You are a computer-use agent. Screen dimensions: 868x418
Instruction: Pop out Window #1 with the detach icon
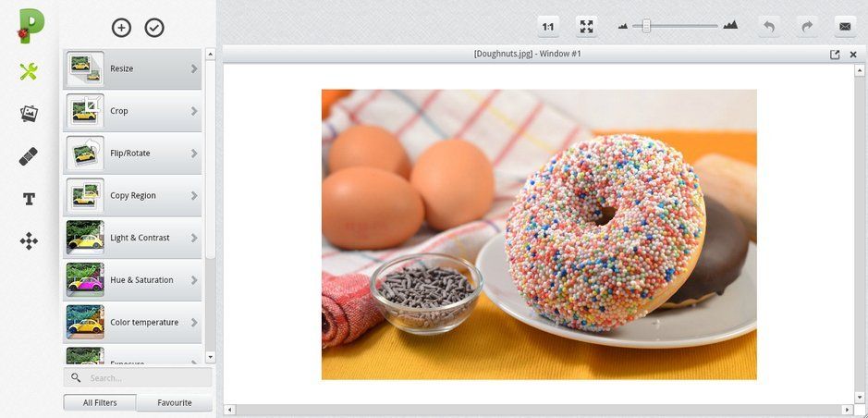click(835, 55)
